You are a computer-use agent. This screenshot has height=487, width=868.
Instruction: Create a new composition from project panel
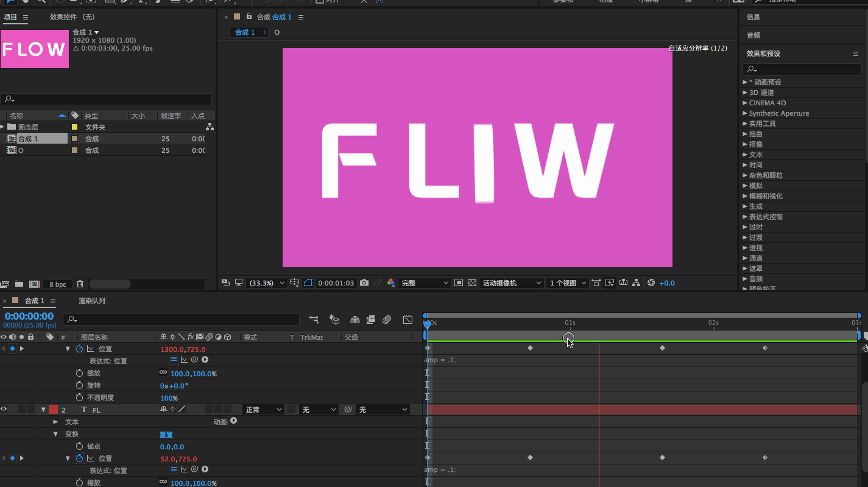pyautogui.click(x=35, y=284)
